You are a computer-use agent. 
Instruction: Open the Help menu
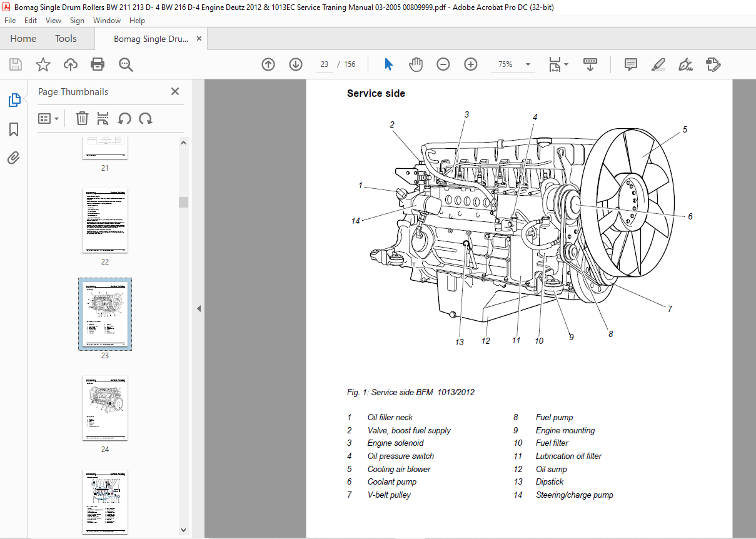(137, 21)
